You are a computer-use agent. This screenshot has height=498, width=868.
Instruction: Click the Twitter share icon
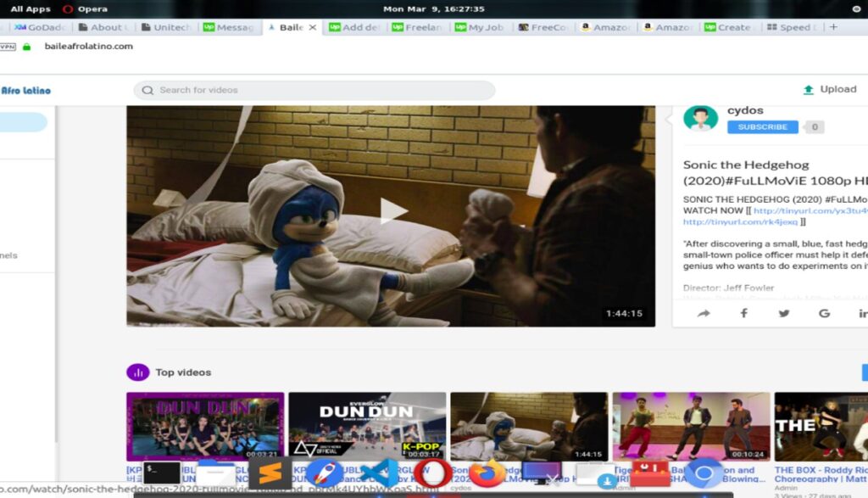coord(784,313)
